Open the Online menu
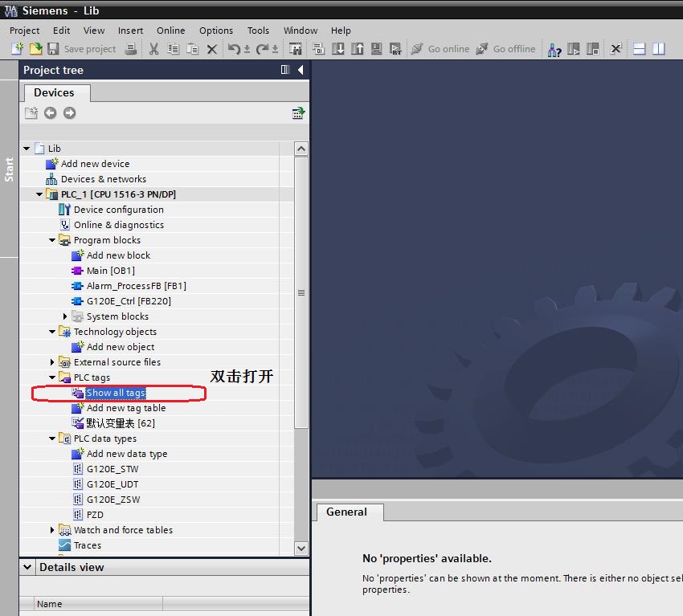683x616 pixels. (170, 31)
